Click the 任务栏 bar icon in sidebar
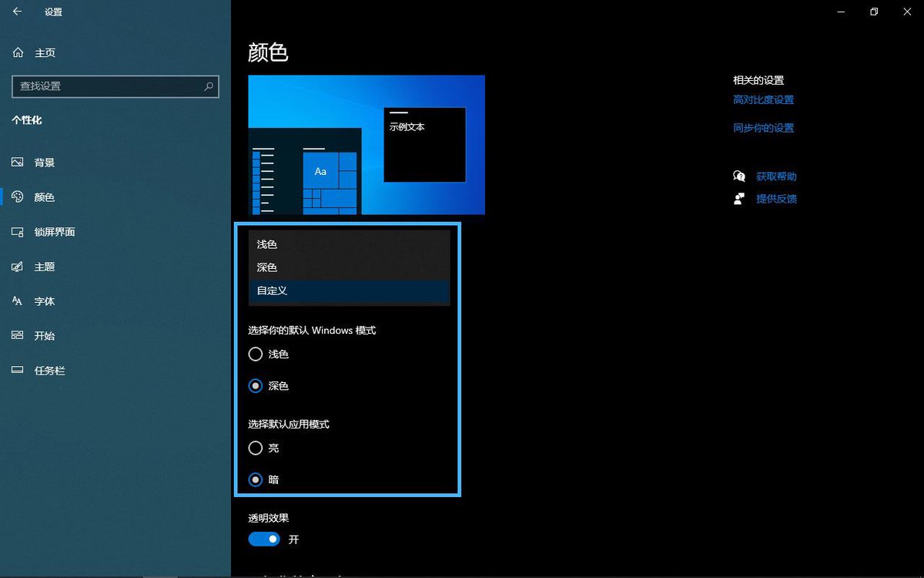Screen dimensions: 924x578 pyautogui.click(x=18, y=371)
